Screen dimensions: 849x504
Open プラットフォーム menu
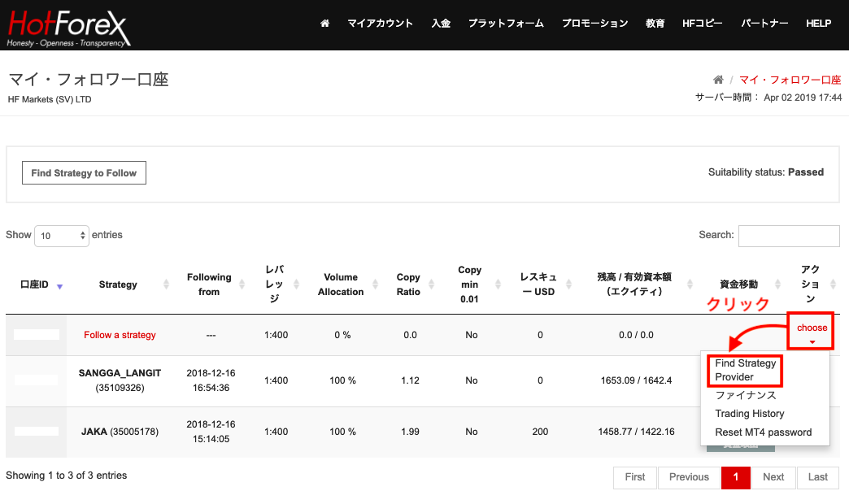coord(506,24)
